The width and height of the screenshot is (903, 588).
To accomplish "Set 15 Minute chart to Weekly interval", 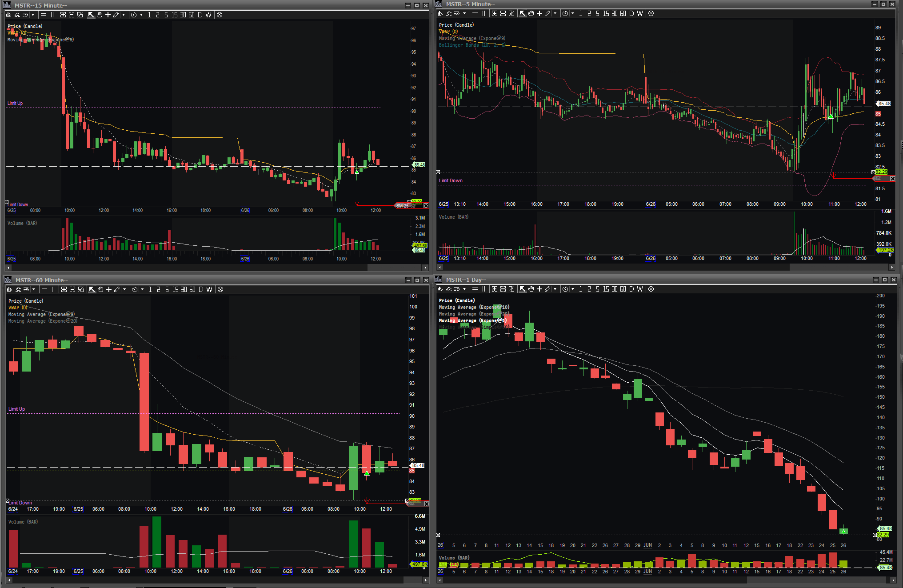I will (x=208, y=15).
